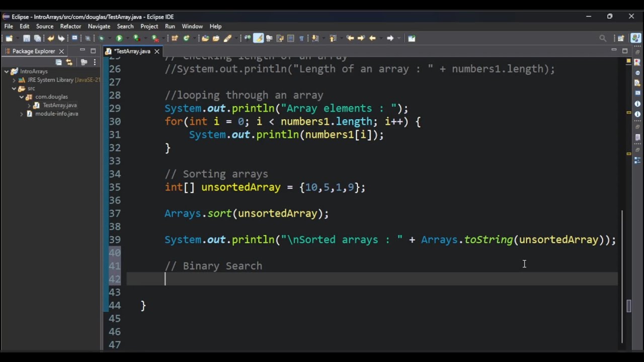Image resolution: width=644 pixels, height=362 pixels.
Task: Select com.douglas package in tree
Action: coord(51,97)
